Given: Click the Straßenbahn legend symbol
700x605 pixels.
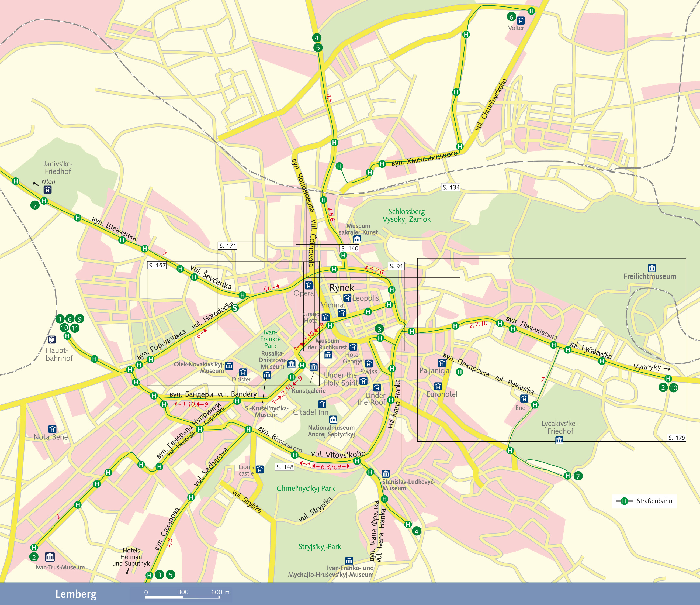Looking at the screenshot, I should [x=624, y=501].
